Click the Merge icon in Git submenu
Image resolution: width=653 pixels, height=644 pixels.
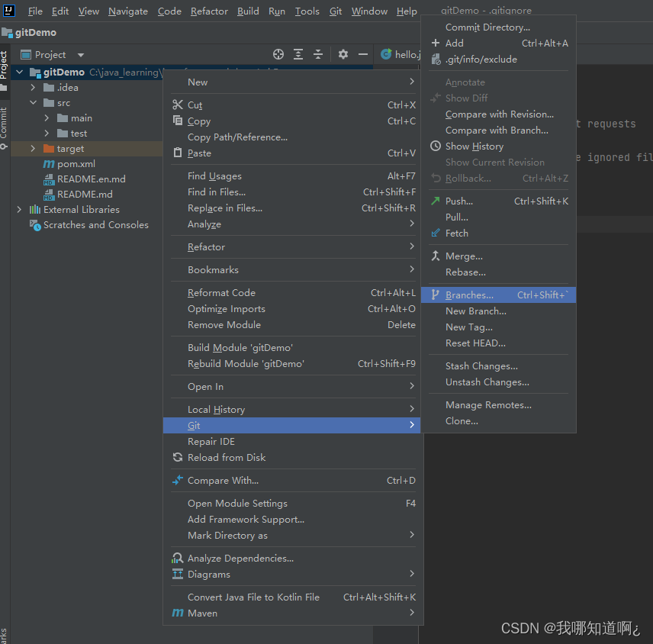(x=435, y=256)
